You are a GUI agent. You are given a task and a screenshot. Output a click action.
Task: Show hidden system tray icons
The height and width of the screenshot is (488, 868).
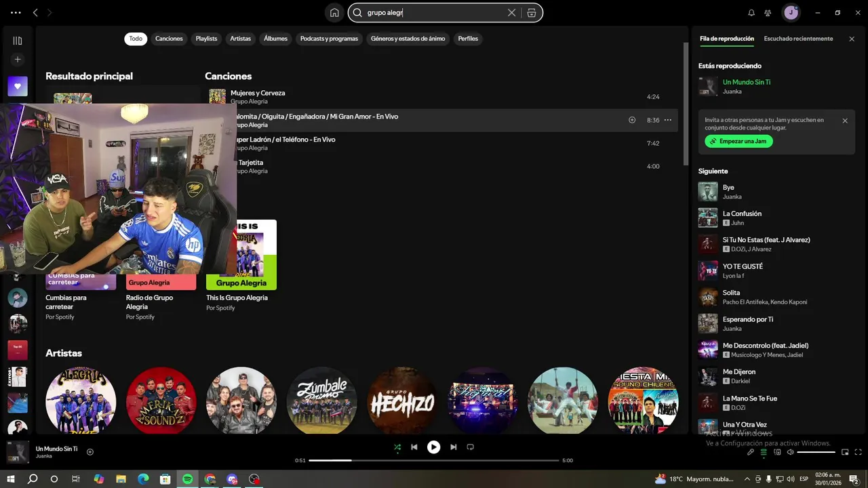[x=747, y=479]
